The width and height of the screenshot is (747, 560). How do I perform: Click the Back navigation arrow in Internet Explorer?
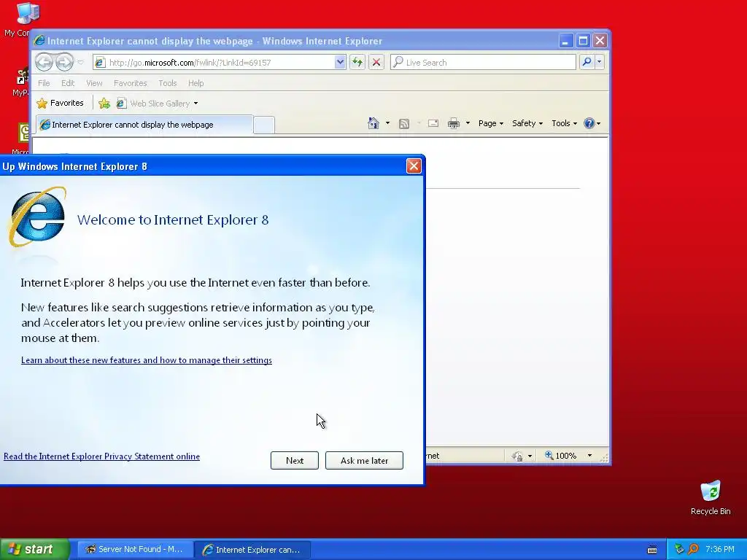coord(44,62)
